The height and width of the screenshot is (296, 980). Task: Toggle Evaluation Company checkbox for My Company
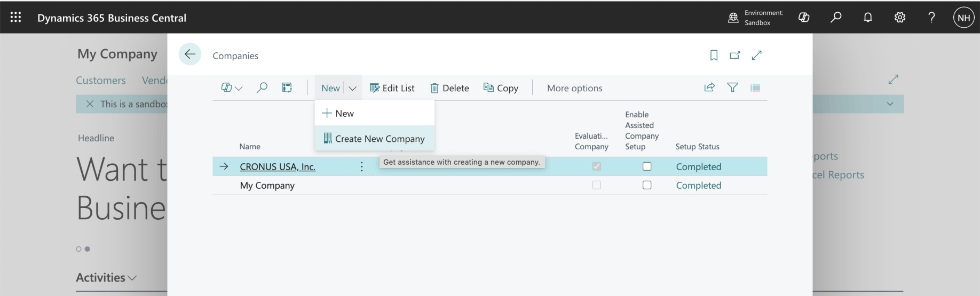pyautogui.click(x=596, y=185)
